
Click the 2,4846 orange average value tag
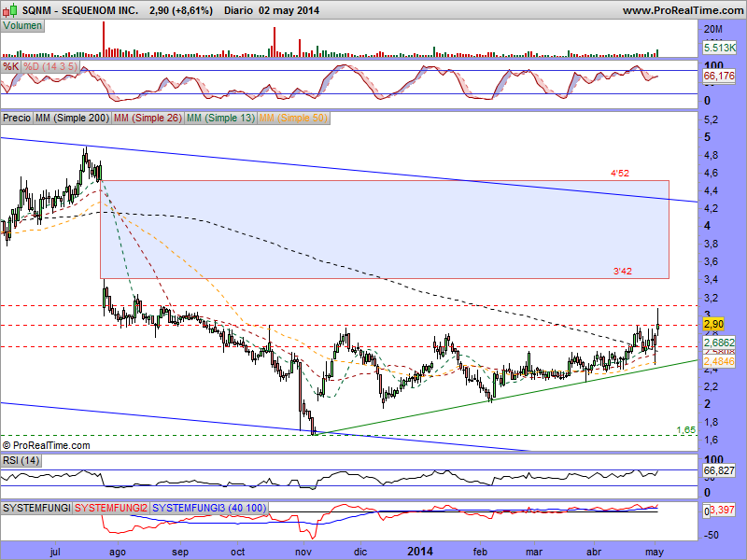tap(719, 361)
